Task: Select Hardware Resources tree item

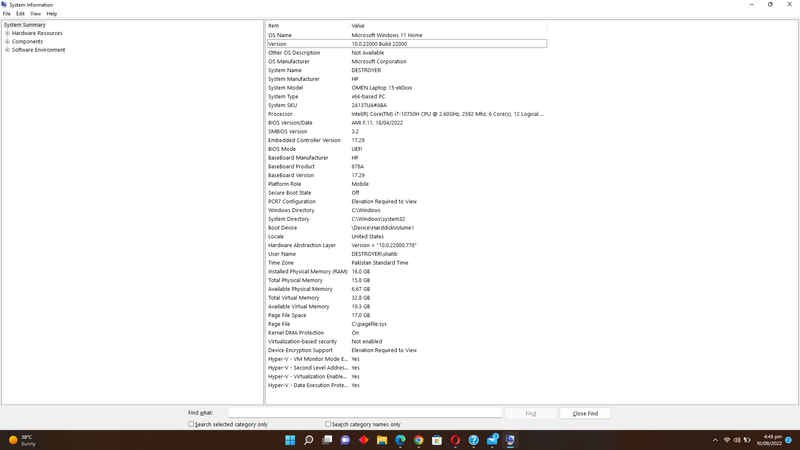Action: coord(37,33)
